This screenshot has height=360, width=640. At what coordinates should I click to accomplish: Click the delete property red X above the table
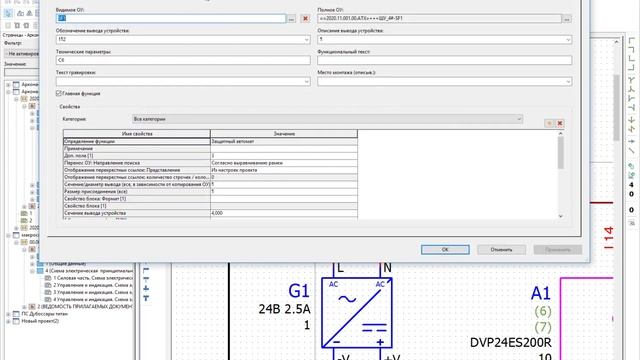(560, 123)
